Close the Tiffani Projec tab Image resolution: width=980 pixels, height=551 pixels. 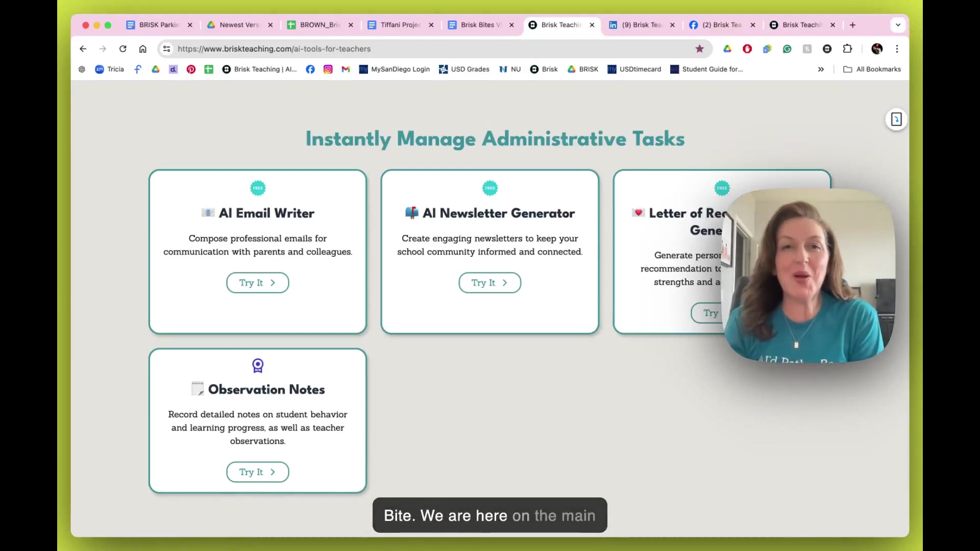tap(431, 24)
